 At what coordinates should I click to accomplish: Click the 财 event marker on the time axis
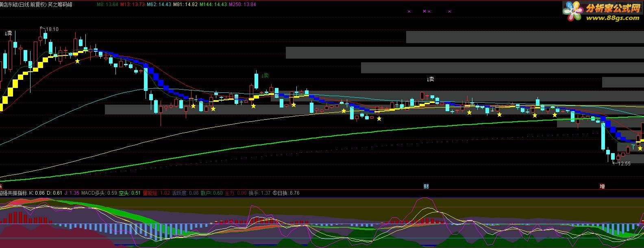click(x=426, y=187)
